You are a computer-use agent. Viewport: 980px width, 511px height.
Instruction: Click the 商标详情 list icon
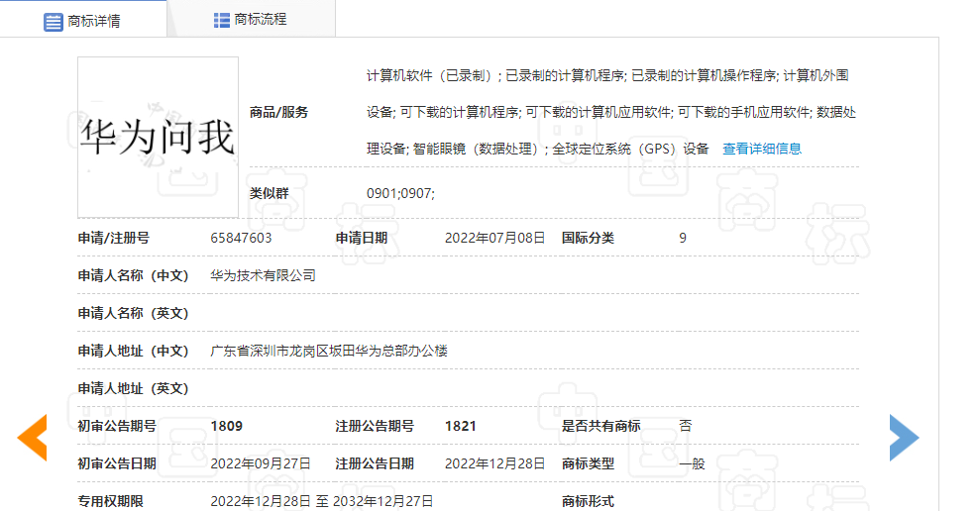coord(54,22)
